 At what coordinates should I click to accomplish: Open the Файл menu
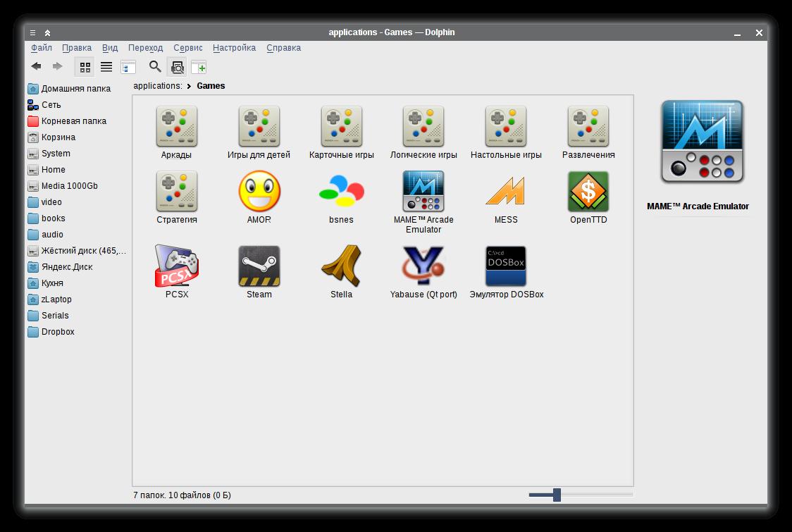tap(42, 47)
